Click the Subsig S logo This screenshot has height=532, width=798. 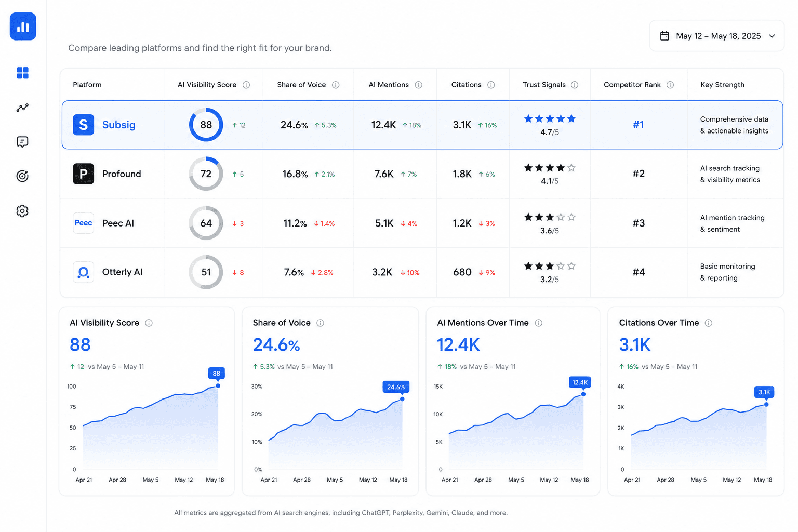(83, 125)
